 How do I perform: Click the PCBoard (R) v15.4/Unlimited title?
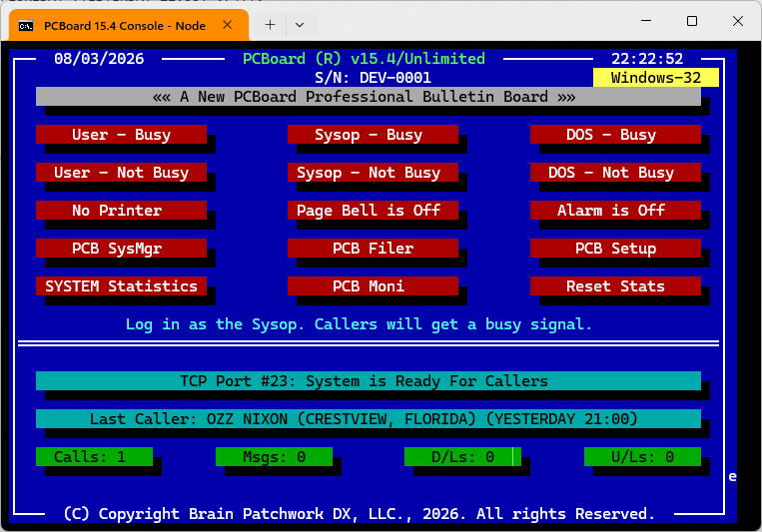(x=364, y=59)
